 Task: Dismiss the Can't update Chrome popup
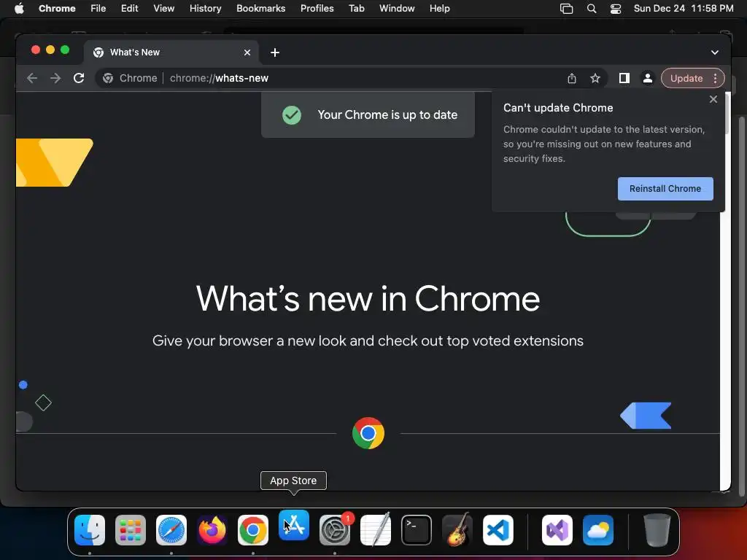click(713, 99)
